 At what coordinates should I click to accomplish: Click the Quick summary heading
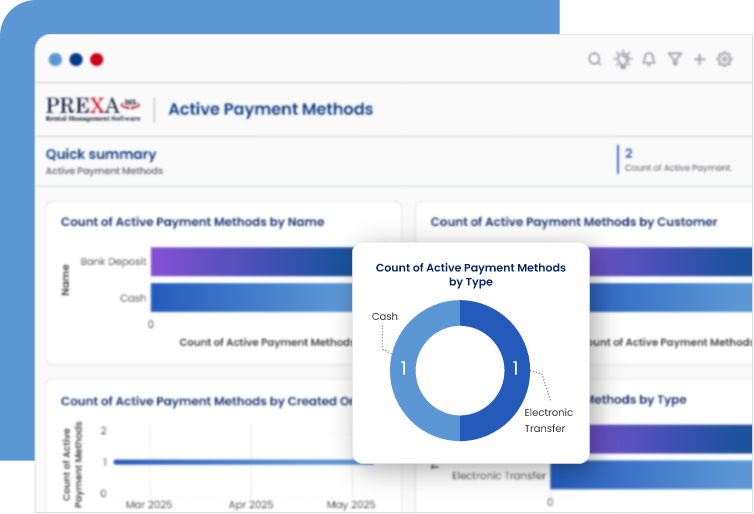[101, 154]
